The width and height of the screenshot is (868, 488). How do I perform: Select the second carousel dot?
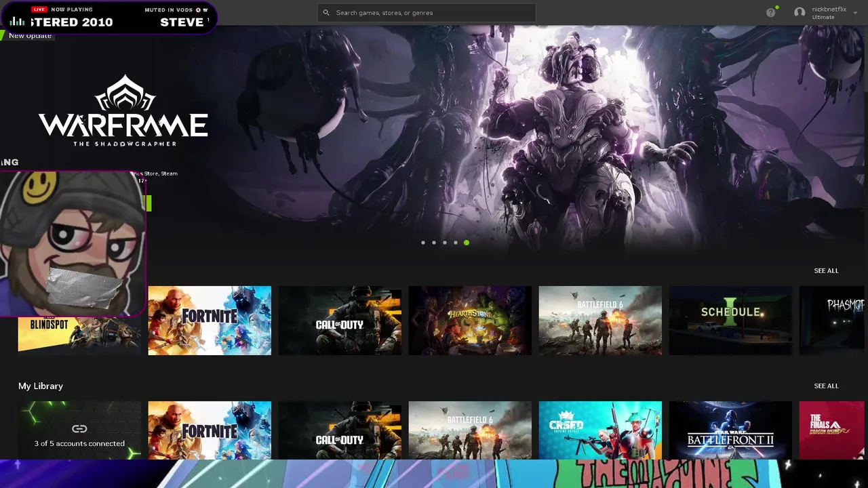click(x=434, y=243)
